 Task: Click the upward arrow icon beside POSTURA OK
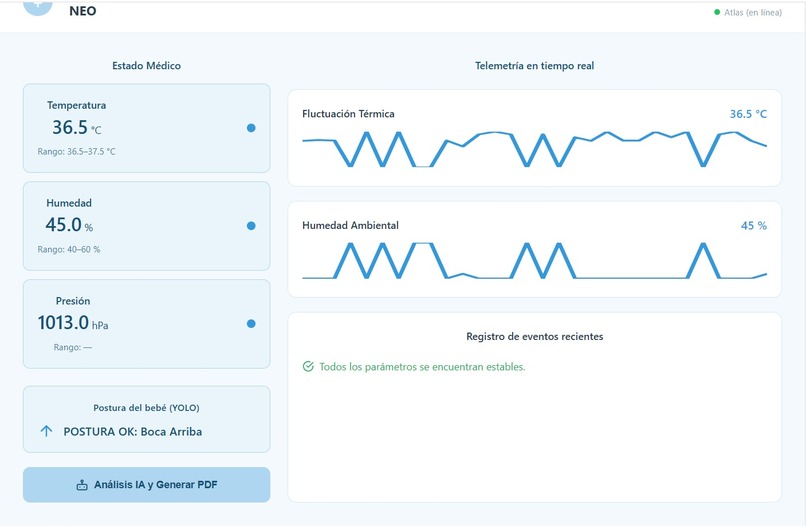point(46,431)
